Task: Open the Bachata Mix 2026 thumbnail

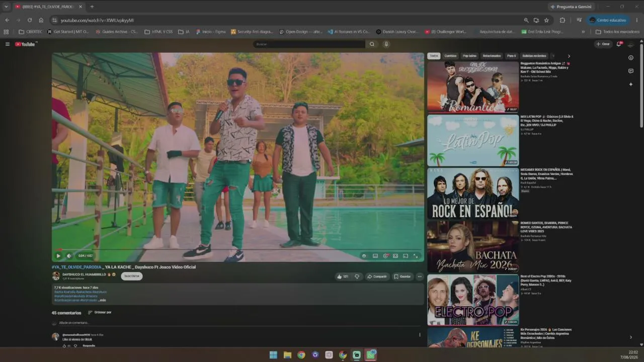Action: coord(473,247)
